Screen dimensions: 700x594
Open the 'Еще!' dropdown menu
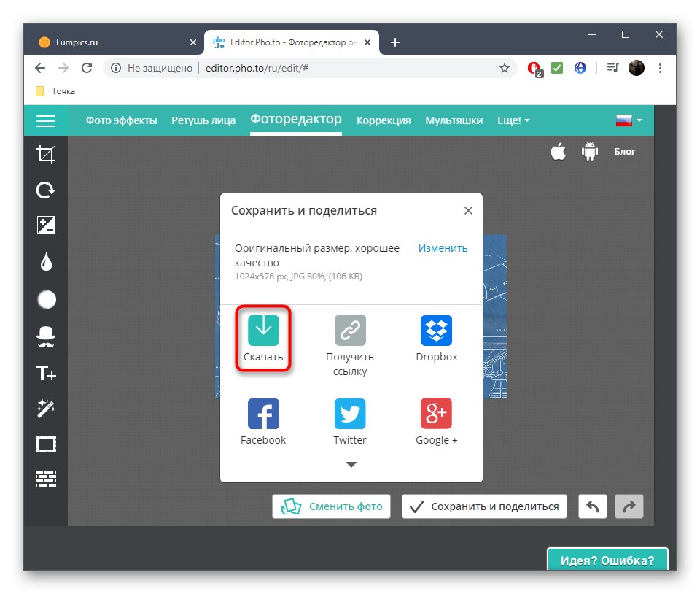[x=513, y=120]
